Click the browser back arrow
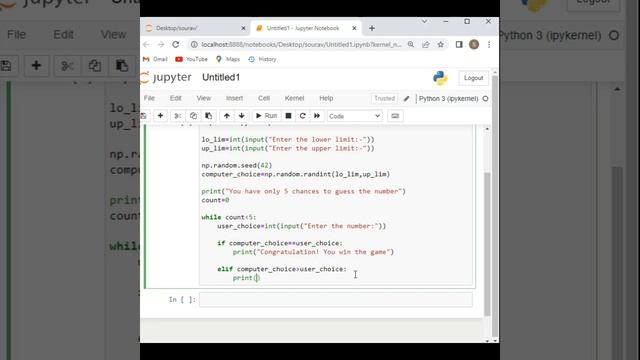640x360 pixels. click(x=146, y=44)
